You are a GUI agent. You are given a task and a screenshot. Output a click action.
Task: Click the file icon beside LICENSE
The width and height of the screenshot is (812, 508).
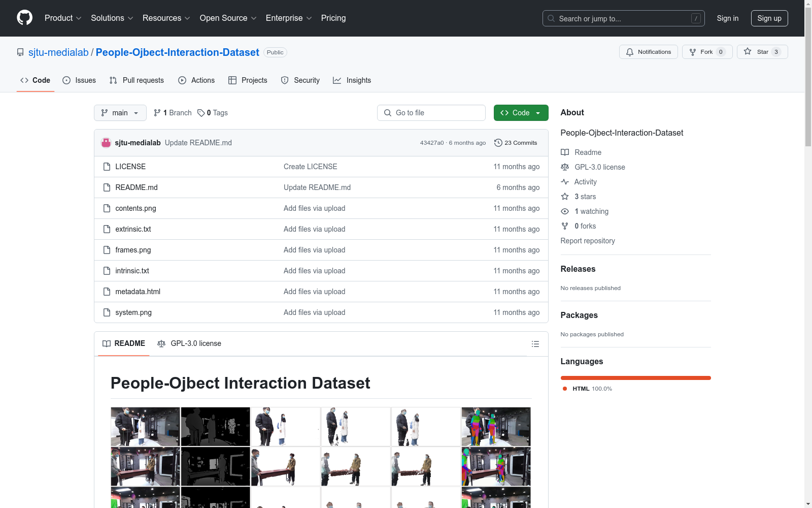pyautogui.click(x=107, y=167)
